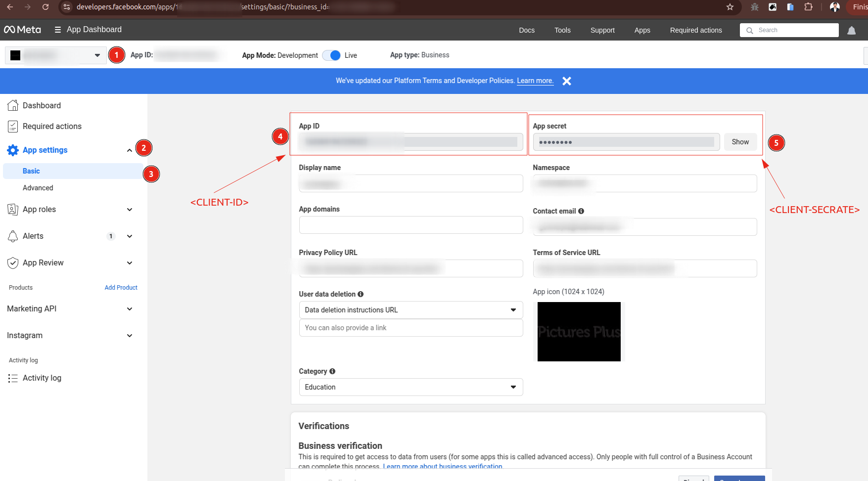Image resolution: width=868 pixels, height=481 pixels.
Task: Click the notifications bell icon
Action: (x=851, y=31)
